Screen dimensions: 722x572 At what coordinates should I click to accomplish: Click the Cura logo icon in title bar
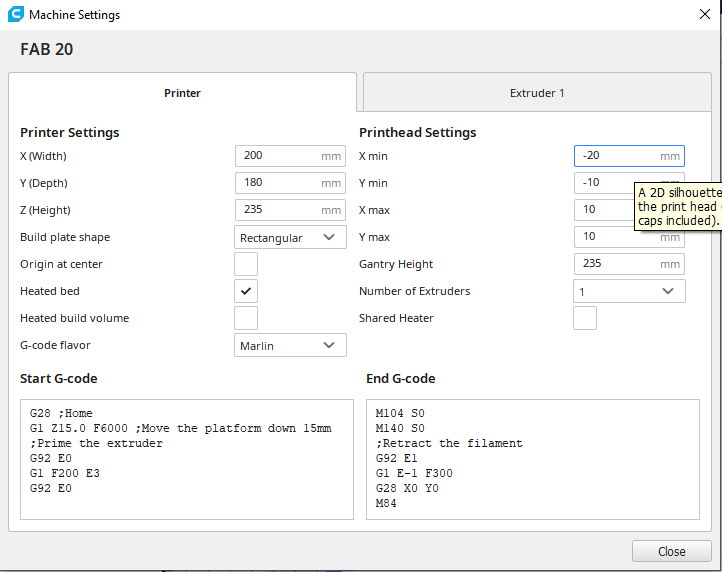[15, 15]
